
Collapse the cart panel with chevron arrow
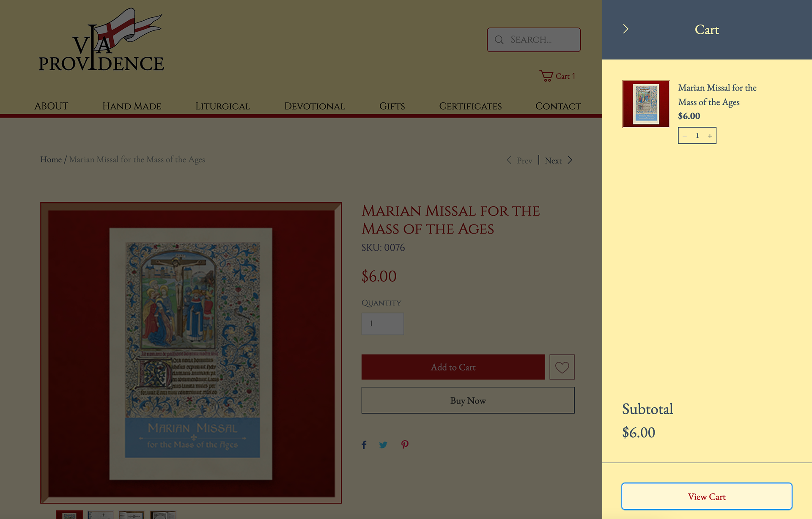[625, 29]
